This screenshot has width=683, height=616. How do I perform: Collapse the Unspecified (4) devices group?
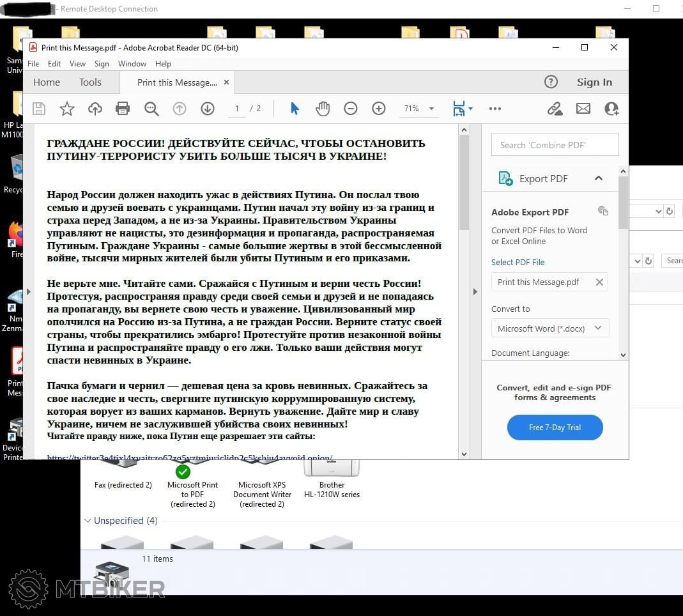click(x=88, y=521)
